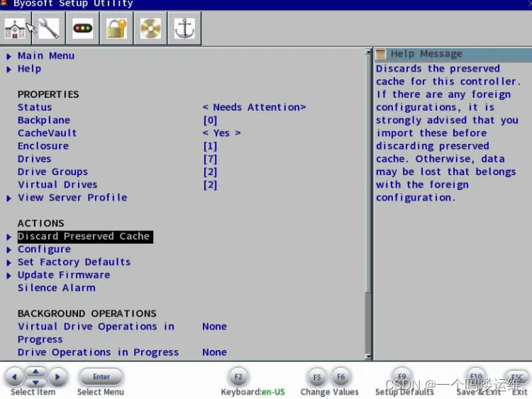Click the BACKGROUND OPERATIONS heading
The height and width of the screenshot is (399, 532).
tap(87, 313)
